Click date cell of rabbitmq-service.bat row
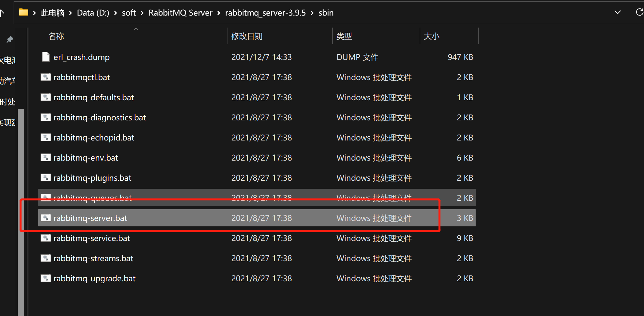Image resolution: width=644 pixels, height=316 pixels. (x=261, y=238)
